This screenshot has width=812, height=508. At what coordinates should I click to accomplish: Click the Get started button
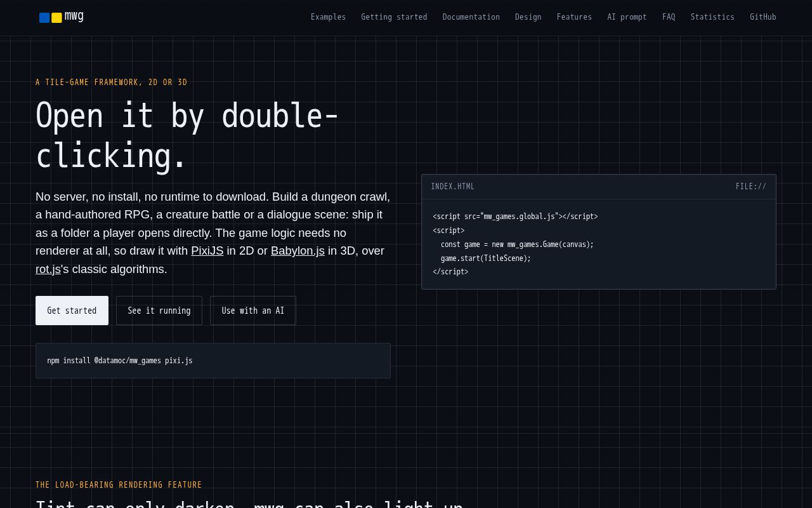coord(72,311)
